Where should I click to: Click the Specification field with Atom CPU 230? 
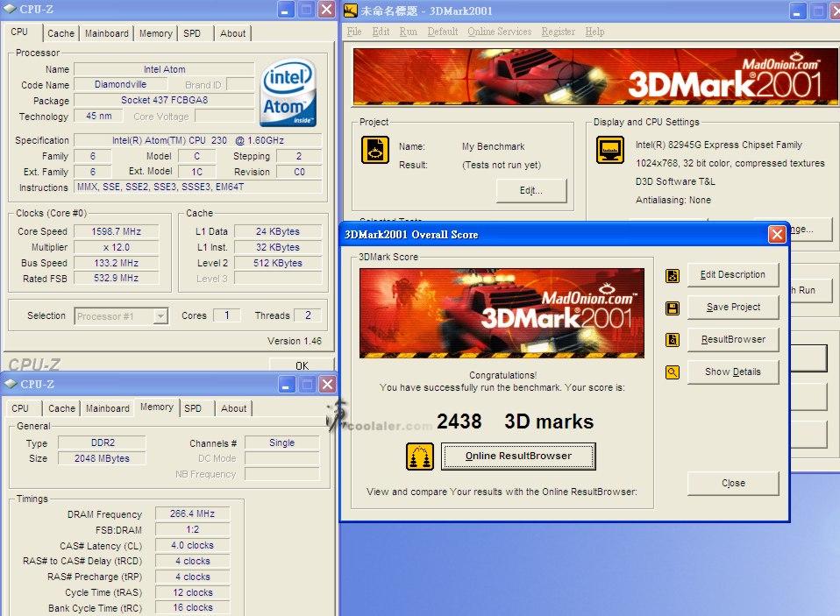click(x=197, y=140)
